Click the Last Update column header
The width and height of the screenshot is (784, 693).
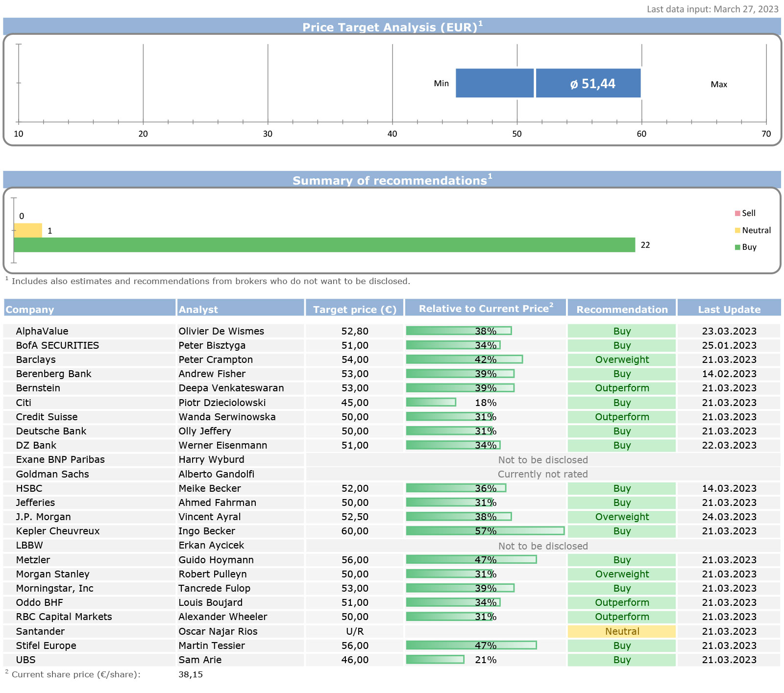(x=729, y=308)
